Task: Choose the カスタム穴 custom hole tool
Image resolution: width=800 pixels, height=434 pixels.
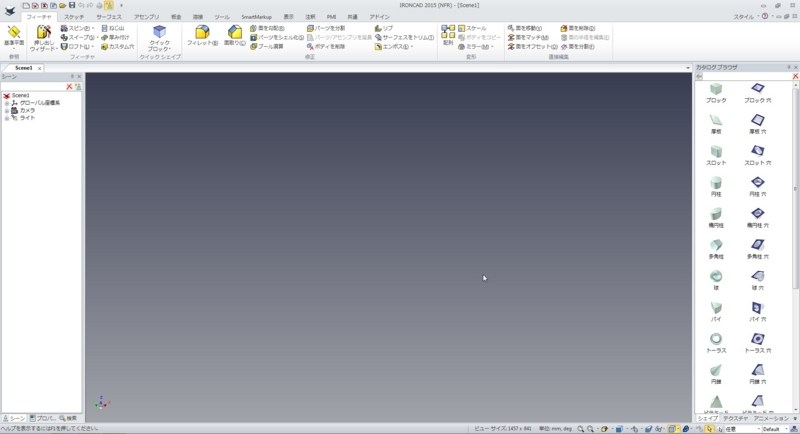Action: (117, 46)
